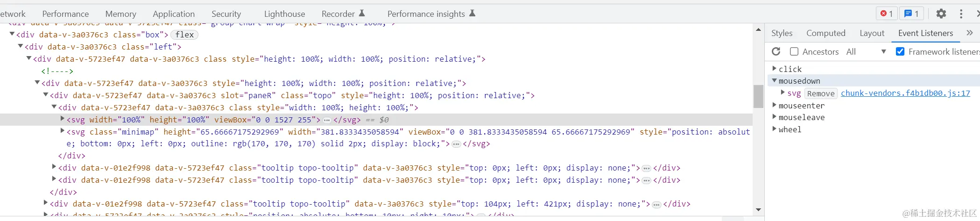This screenshot has width=980, height=221.
Task: Expand the minimap svg ellipsis button
Action: [456, 144]
